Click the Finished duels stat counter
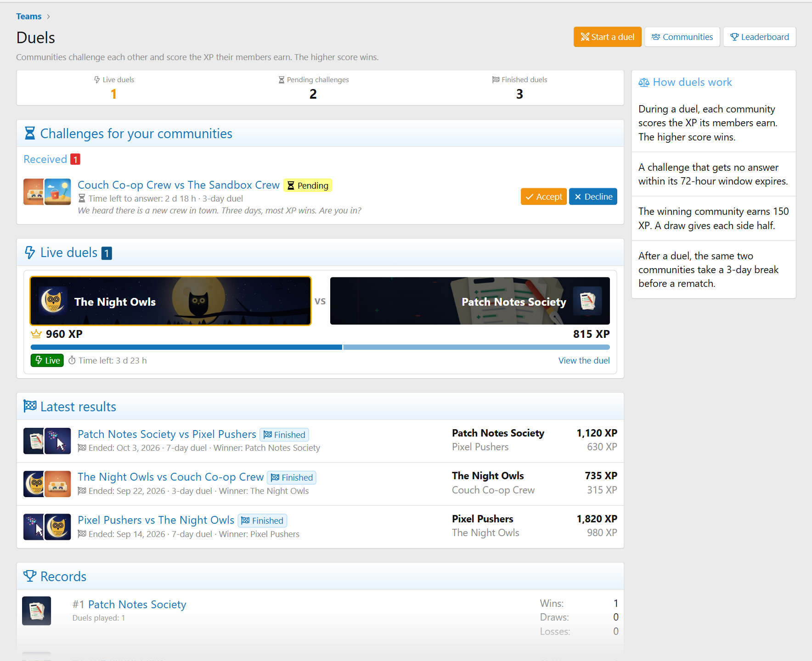Screen dimensions: 812x661 519,88
